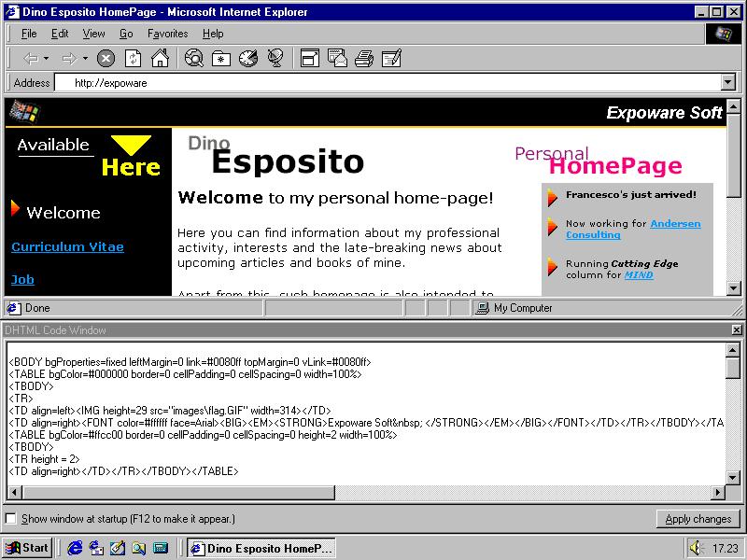The height and width of the screenshot is (560, 747).
Task: Click the Stop button in the toolbar
Action: click(x=106, y=59)
